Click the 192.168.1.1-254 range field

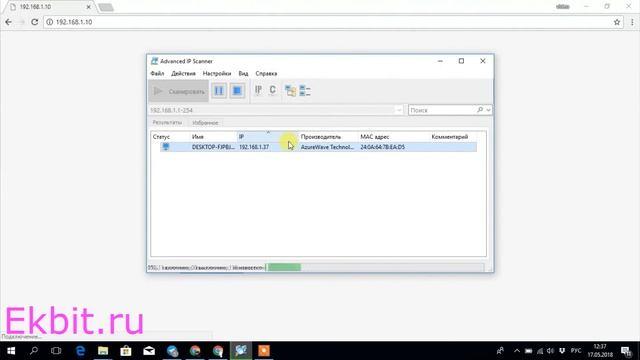[x=272, y=110]
